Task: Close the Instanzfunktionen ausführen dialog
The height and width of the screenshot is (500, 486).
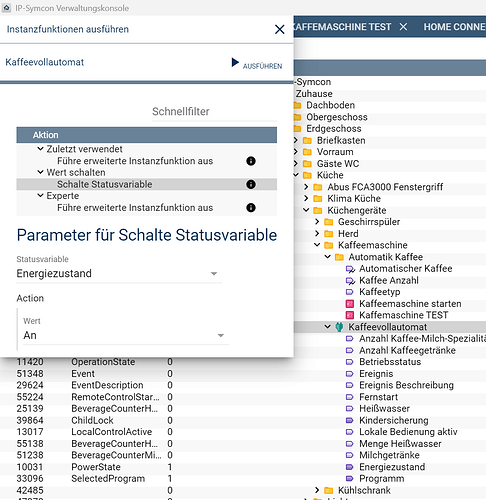Action: point(279,29)
